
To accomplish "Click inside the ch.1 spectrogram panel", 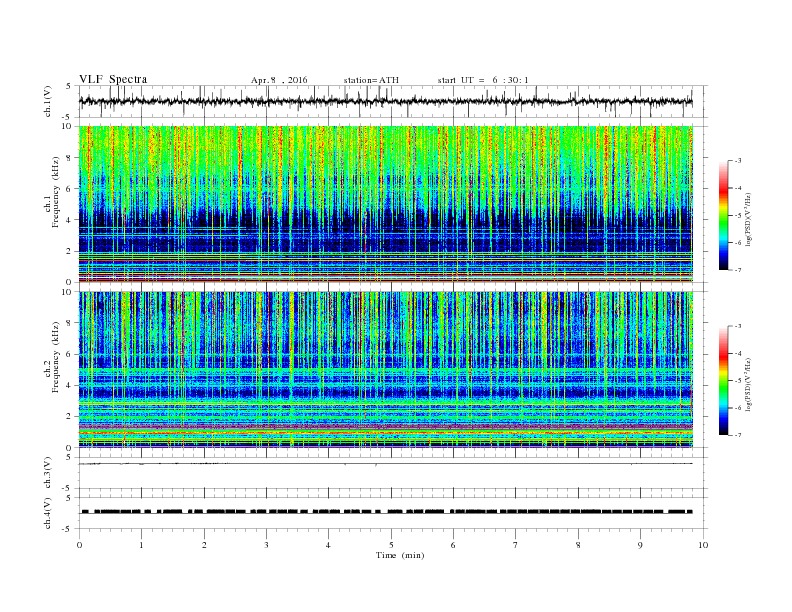I will (x=386, y=204).
